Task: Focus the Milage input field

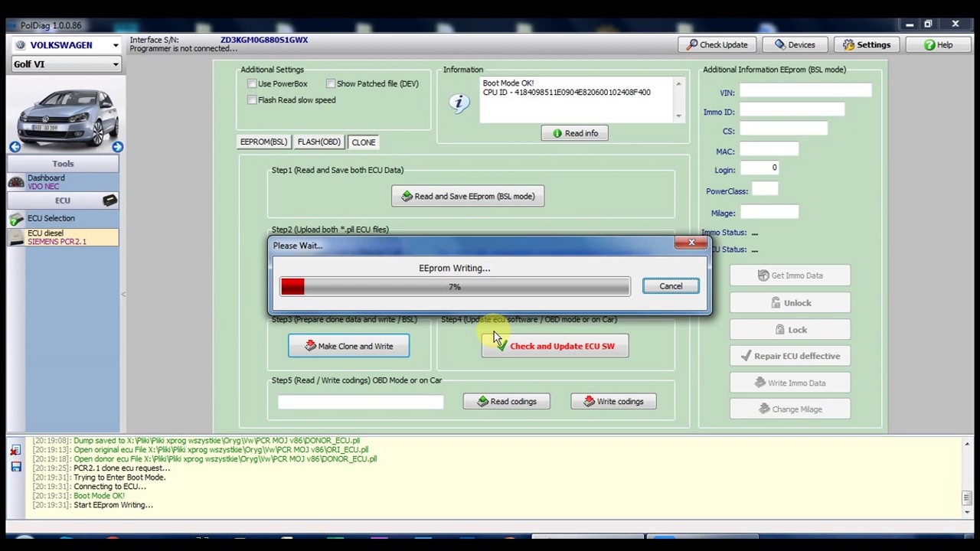Action: 769,212
